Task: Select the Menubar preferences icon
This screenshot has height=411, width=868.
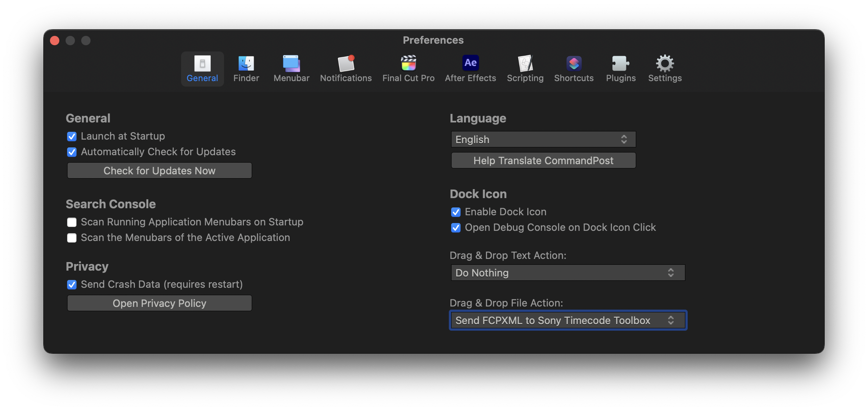Action: tap(291, 64)
